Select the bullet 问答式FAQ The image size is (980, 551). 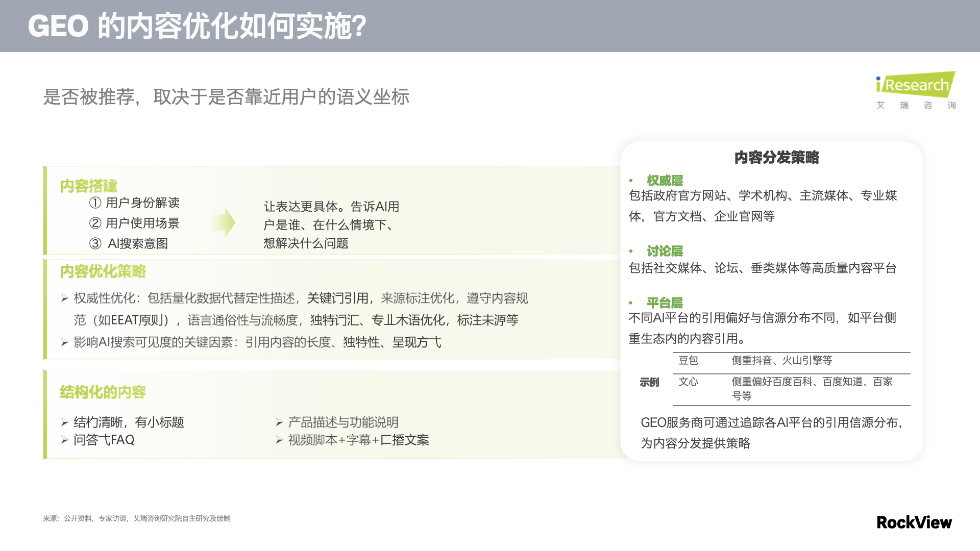pos(97,440)
